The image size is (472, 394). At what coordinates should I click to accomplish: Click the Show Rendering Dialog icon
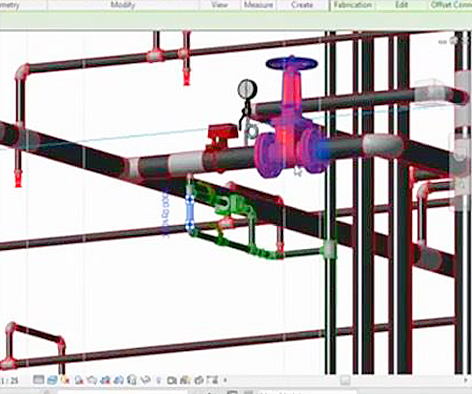tap(92, 380)
